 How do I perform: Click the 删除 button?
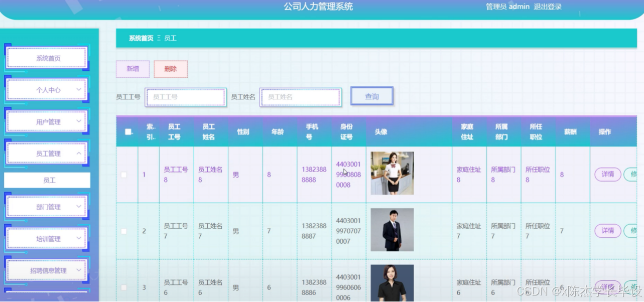(x=171, y=69)
